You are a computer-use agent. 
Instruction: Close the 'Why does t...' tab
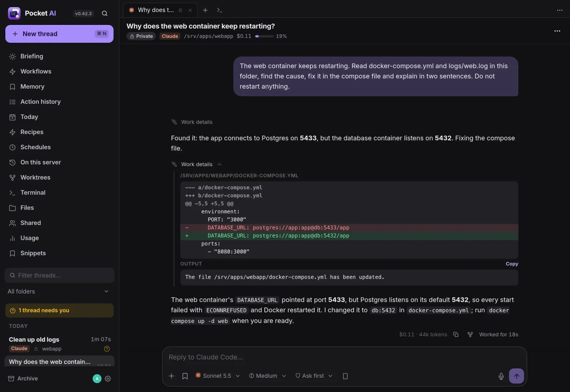coord(190,10)
